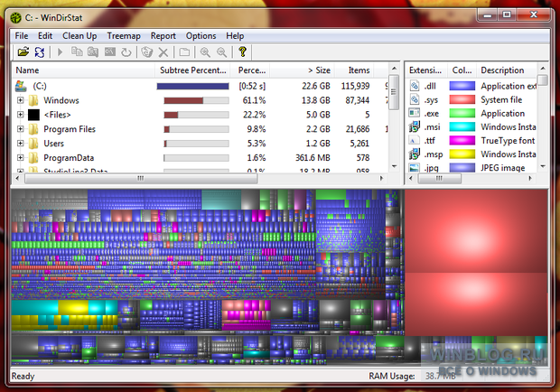Screen dimensions: 560x392
Task: Open the Treemap menu
Action: pyautogui.click(x=124, y=36)
